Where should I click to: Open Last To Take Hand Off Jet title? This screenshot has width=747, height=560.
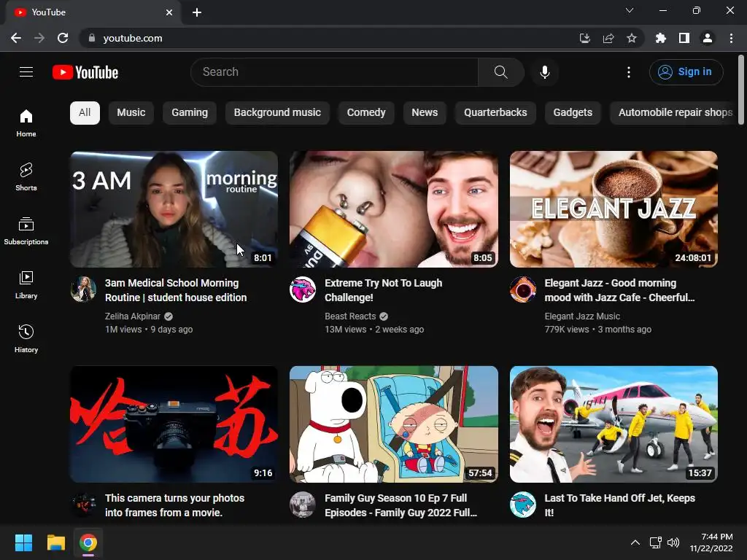click(620, 505)
